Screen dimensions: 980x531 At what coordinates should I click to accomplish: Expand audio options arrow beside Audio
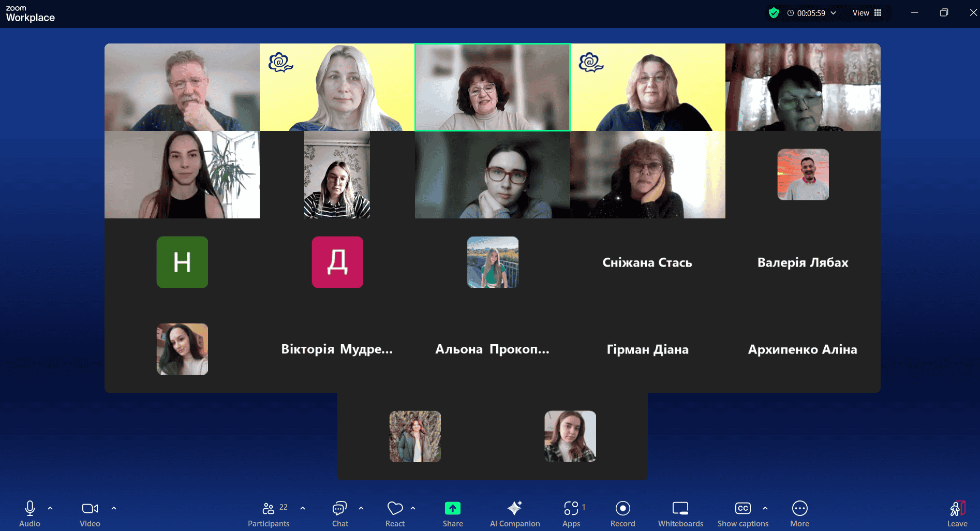pyautogui.click(x=50, y=508)
